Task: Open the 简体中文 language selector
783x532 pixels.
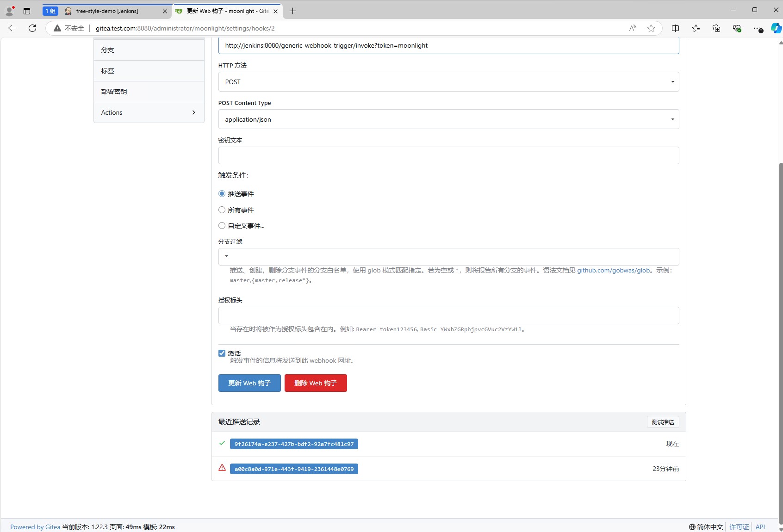Action: tap(706, 527)
